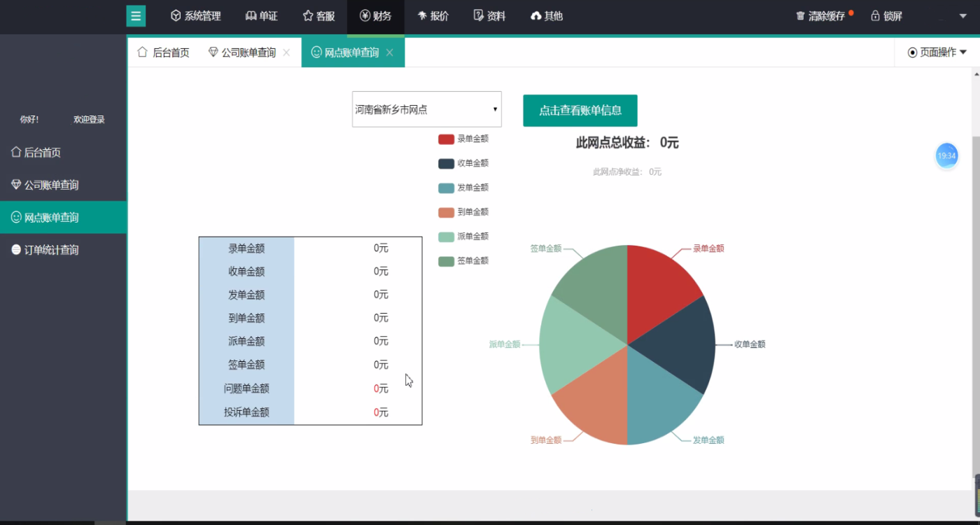Close the 网点账单查询 tab
This screenshot has width=980, height=525.
click(390, 52)
